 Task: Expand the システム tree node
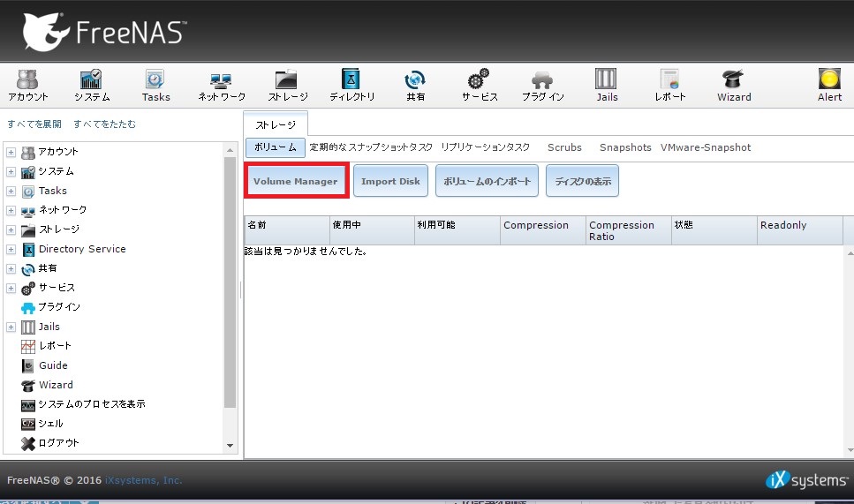[11, 172]
